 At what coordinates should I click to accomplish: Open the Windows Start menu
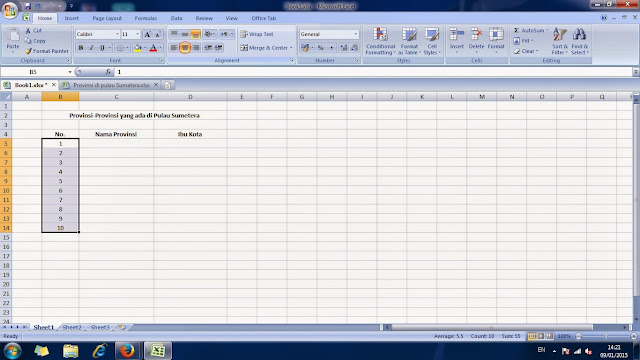[x=13, y=351]
